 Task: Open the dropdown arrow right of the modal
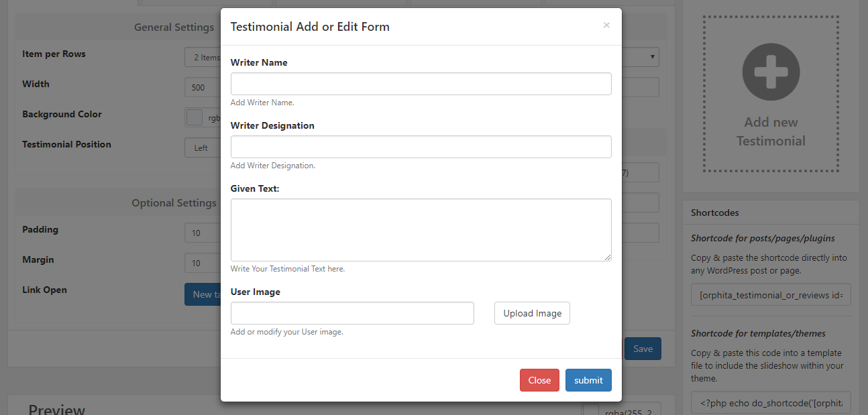tap(653, 57)
